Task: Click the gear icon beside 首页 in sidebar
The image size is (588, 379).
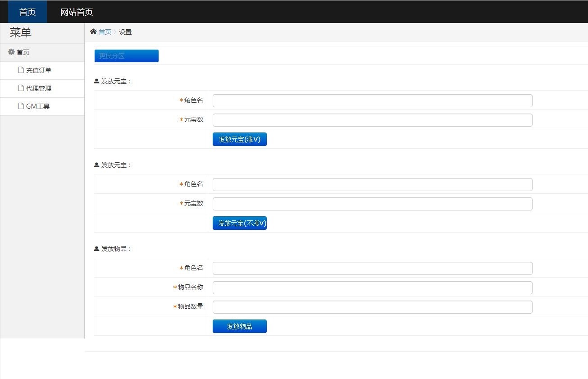Action: click(x=11, y=52)
